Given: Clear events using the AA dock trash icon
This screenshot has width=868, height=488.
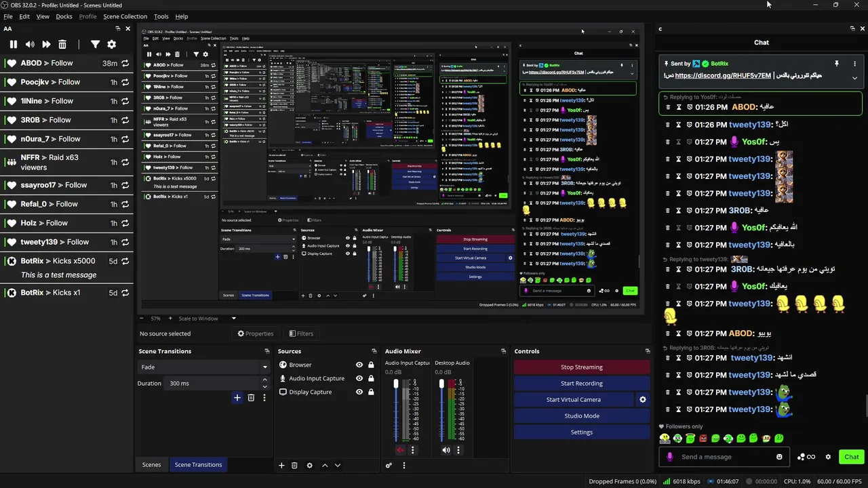Looking at the screenshot, I should tap(62, 44).
